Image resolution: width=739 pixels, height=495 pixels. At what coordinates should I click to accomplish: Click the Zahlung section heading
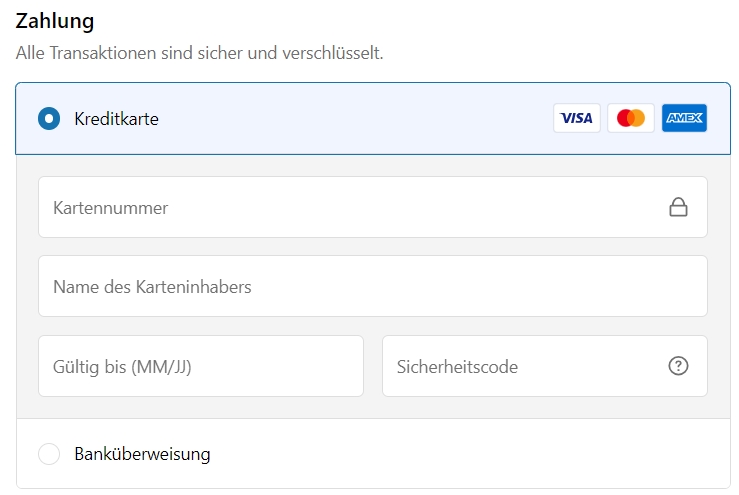pos(55,21)
